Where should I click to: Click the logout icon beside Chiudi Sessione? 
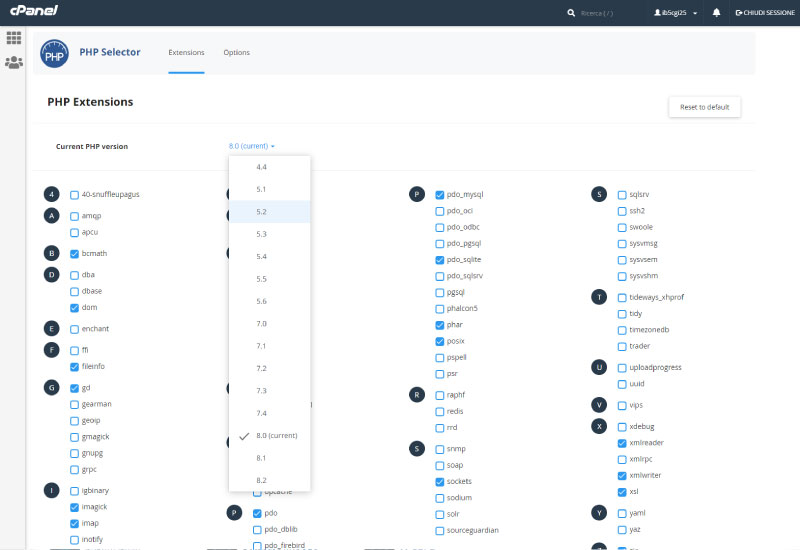point(739,13)
